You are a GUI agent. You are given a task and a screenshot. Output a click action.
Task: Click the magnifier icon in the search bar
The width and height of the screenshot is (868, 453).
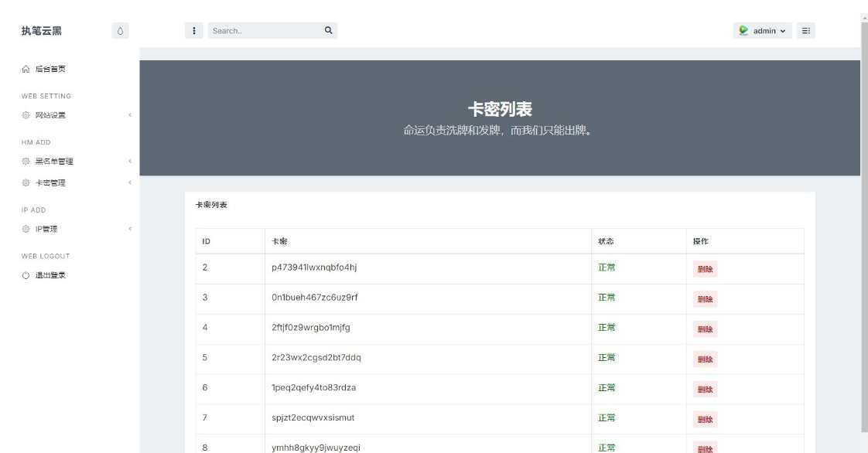[328, 30]
